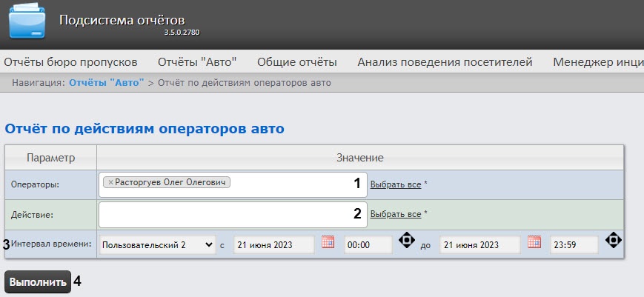Open calendar picker for the end date
Viewport: 644px width, 297px height.
[534, 242]
